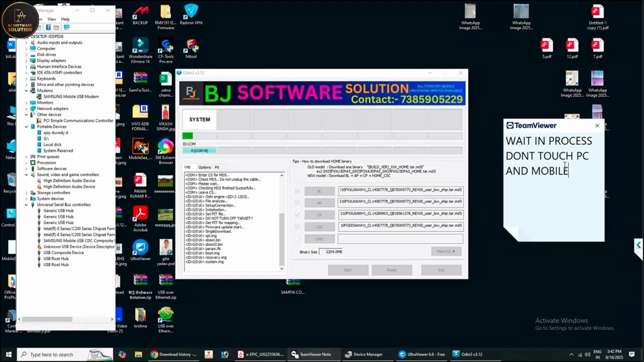
Task: Open the View menu in Device Manager
Action: [x=52, y=19]
